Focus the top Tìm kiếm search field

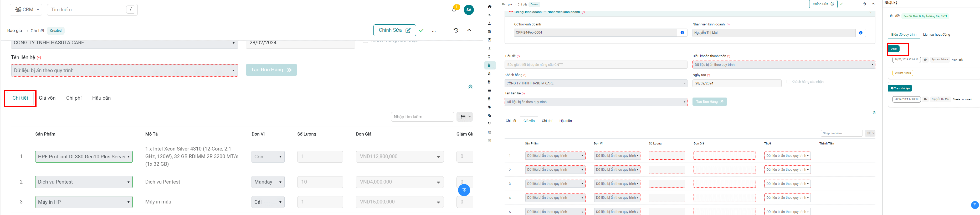pyautogui.click(x=88, y=9)
